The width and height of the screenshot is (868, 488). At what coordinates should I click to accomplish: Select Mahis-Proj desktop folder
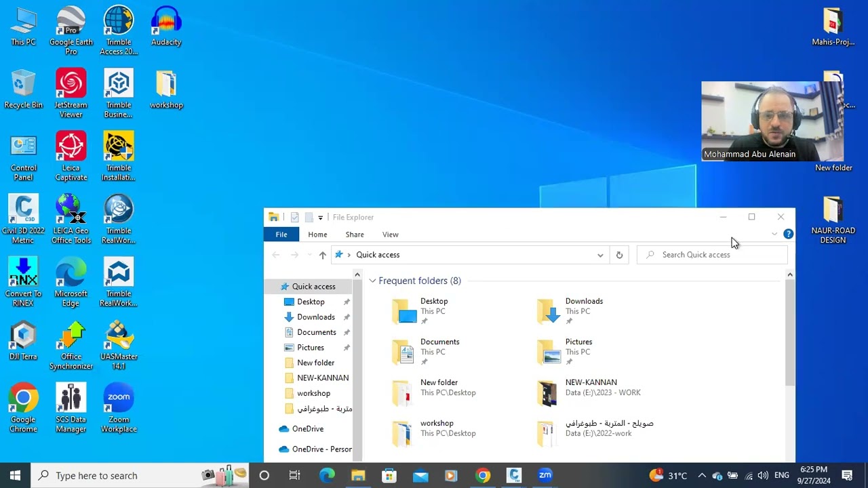click(x=833, y=26)
